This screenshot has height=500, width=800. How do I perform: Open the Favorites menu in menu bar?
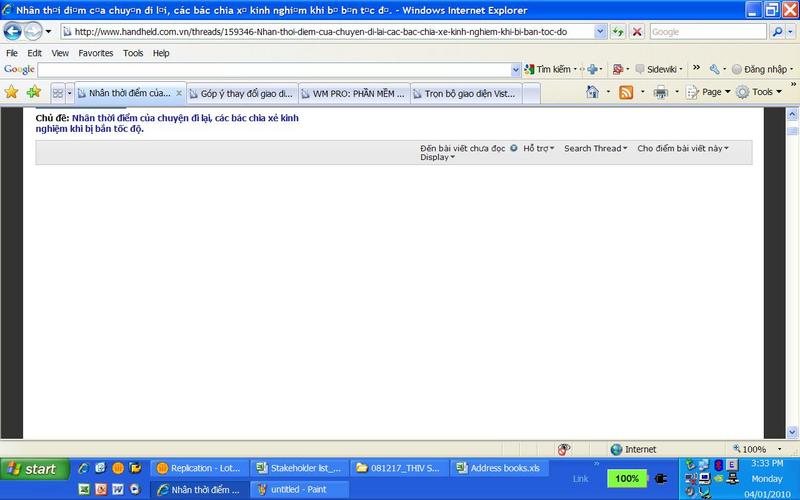pos(96,53)
